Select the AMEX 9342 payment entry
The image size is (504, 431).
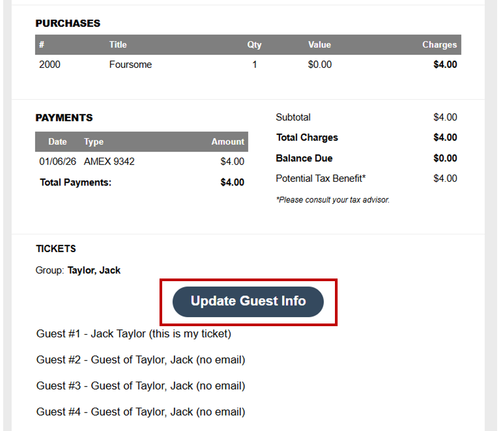109,161
